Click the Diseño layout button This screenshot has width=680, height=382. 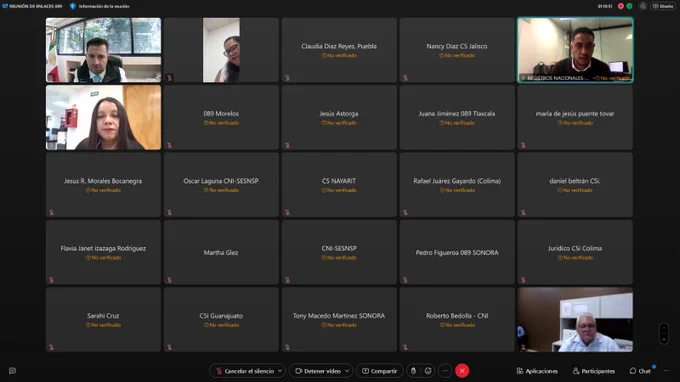663,6
